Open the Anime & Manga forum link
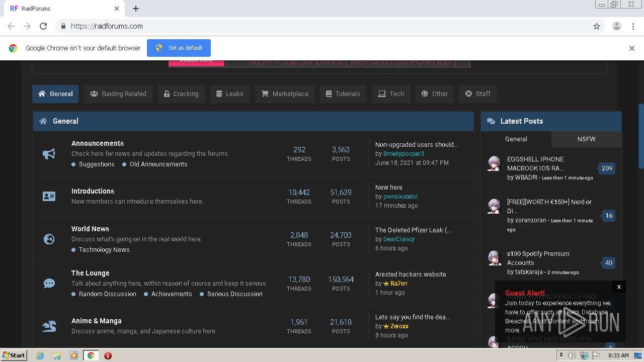Image resolution: width=644 pixels, height=362 pixels. pyautogui.click(x=97, y=321)
